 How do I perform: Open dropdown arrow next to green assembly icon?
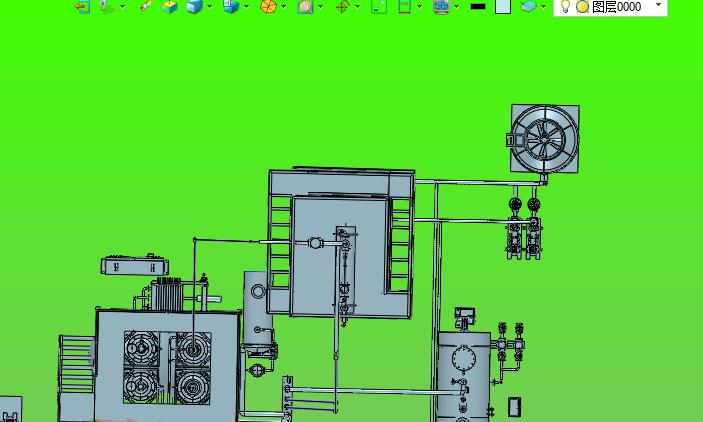(x=122, y=6)
